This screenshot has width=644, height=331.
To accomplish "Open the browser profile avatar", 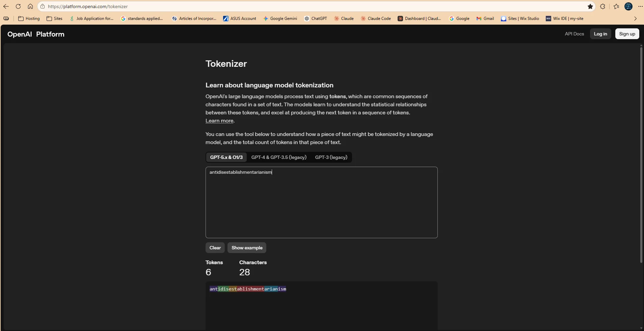I will click(628, 6).
